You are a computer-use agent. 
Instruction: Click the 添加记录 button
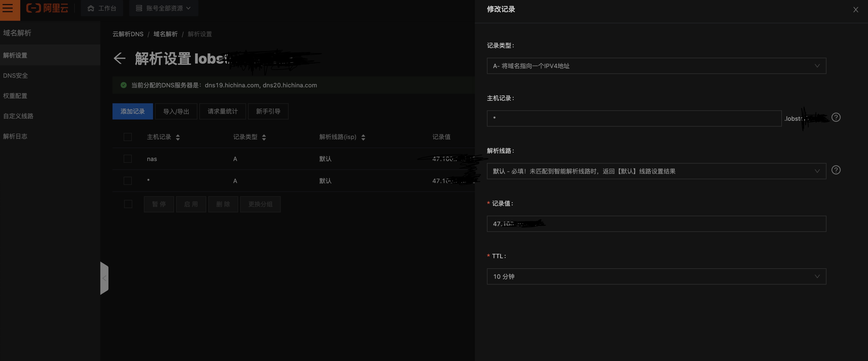click(132, 111)
